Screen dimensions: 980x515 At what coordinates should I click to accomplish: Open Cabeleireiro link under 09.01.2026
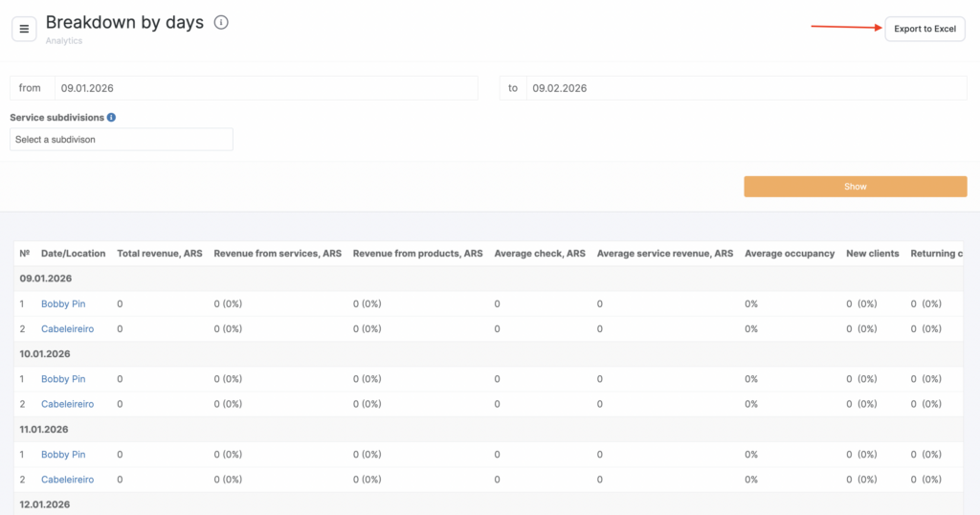(67, 328)
